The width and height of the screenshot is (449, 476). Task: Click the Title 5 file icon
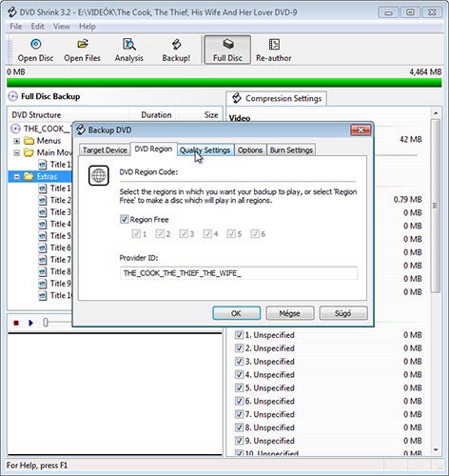click(x=43, y=236)
